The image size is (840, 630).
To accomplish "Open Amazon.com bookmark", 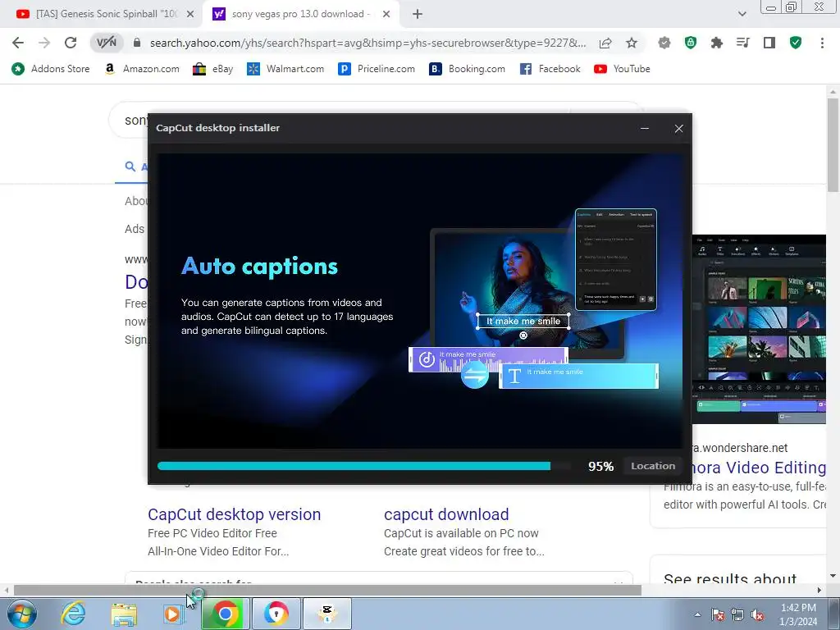I will coord(142,69).
